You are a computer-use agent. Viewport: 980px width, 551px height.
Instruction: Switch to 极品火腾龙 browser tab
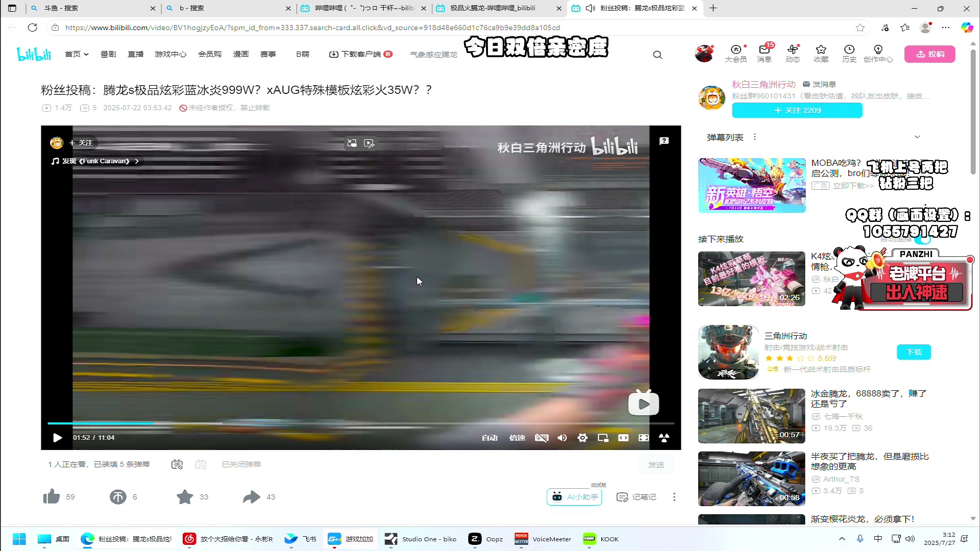tap(499, 8)
